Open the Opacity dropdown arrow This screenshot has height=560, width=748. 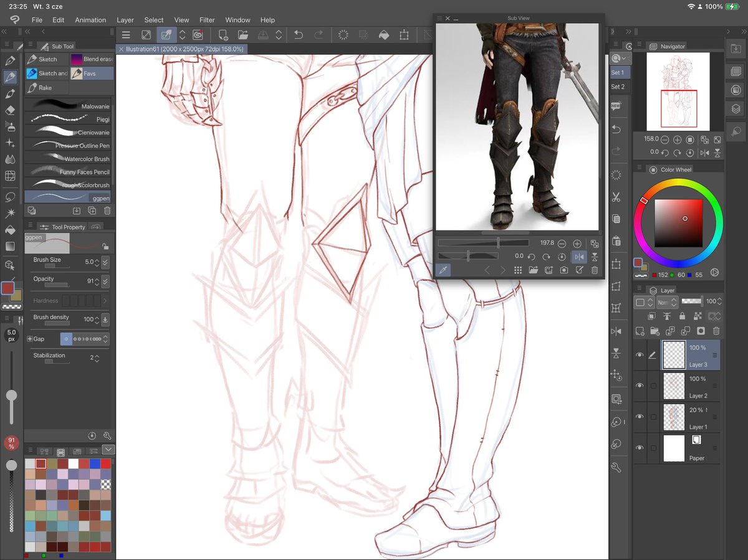pyautogui.click(x=105, y=282)
